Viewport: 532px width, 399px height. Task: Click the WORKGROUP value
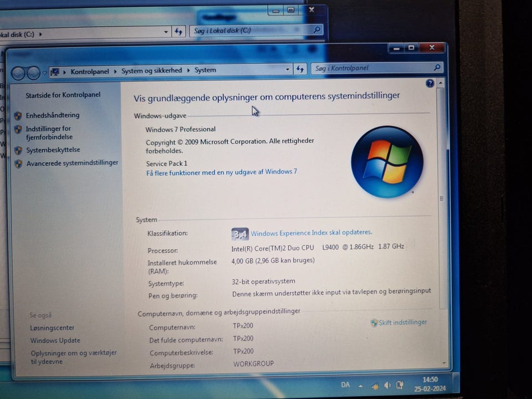coord(253,364)
